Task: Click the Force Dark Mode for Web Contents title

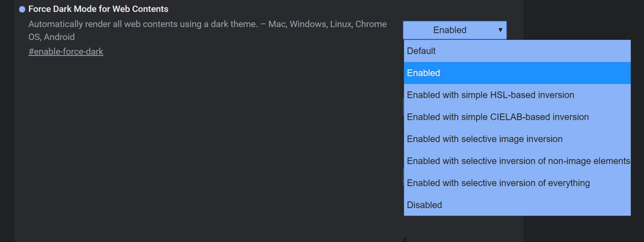Action: 98,9
